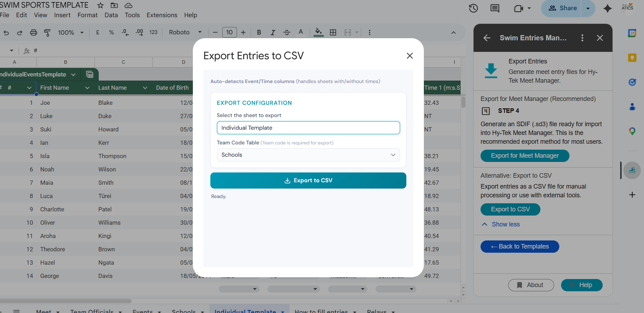Open Google Maps side panel icon

point(632,131)
